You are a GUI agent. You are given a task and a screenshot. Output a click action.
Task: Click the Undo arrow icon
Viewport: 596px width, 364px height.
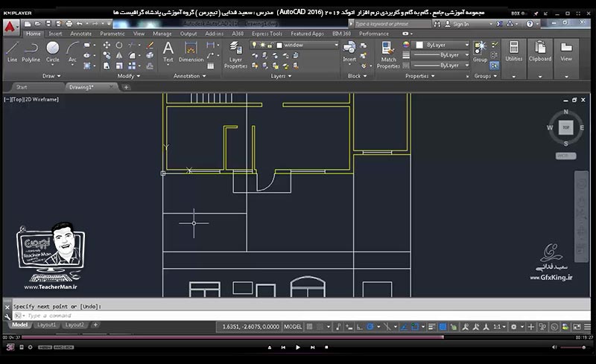click(80, 24)
